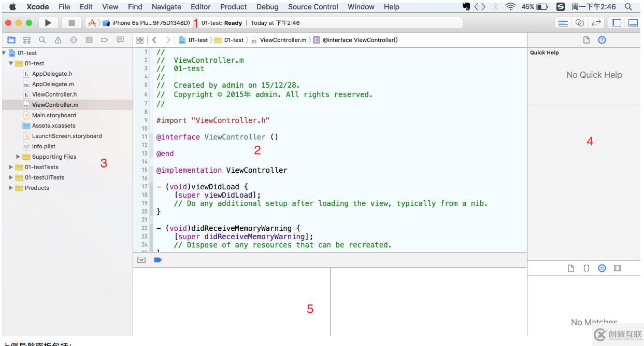Show the Quick Help inspector
The width and height of the screenshot is (644, 346).
(x=602, y=40)
